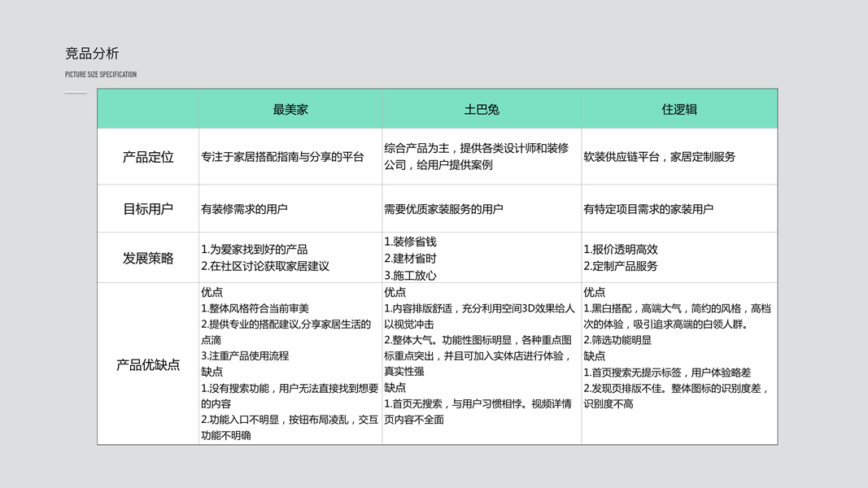The height and width of the screenshot is (488, 868).
Task: Click the 竞品分析 slide title
Action: (x=92, y=54)
